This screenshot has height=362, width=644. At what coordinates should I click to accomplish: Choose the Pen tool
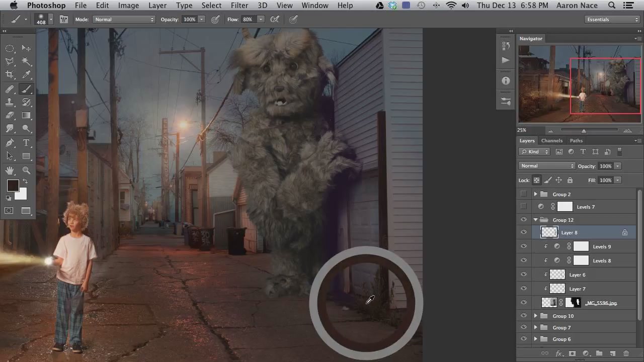tap(10, 143)
